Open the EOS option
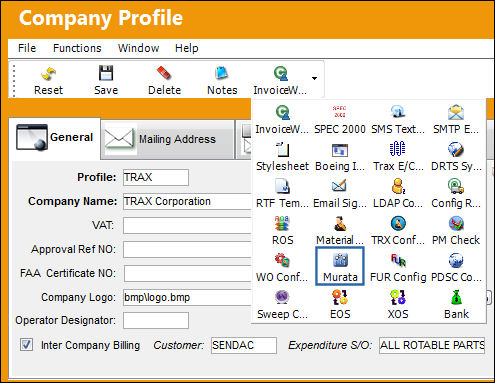This screenshot has height=383, width=495. [x=340, y=305]
